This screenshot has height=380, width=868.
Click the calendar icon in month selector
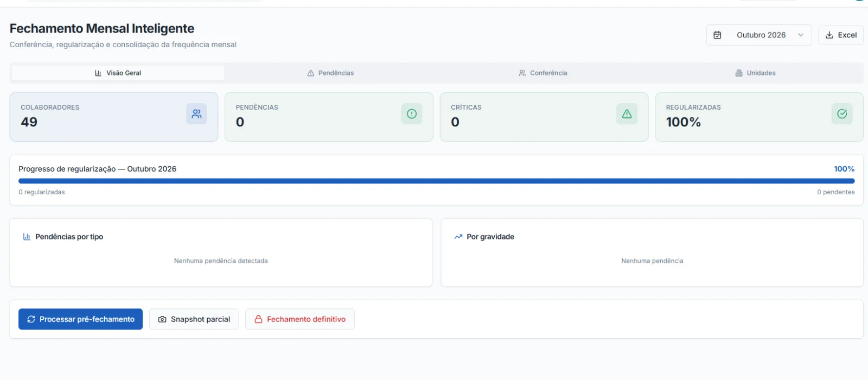pyautogui.click(x=717, y=35)
